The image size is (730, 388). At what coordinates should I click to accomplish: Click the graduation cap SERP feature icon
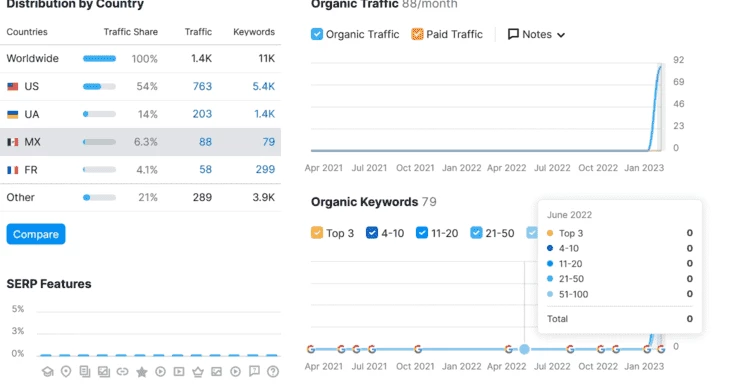[47, 372]
